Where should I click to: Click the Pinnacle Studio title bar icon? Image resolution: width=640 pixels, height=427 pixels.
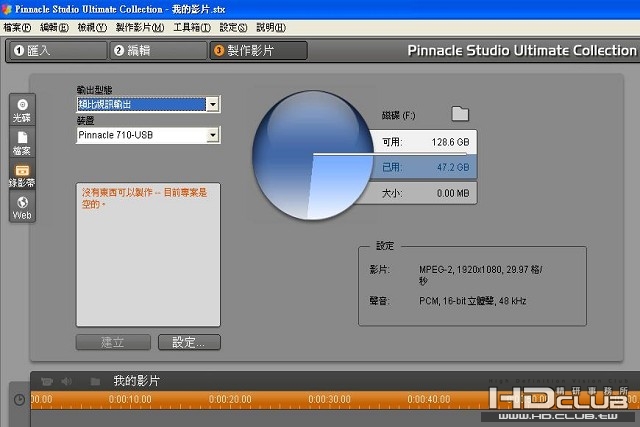[7, 9]
